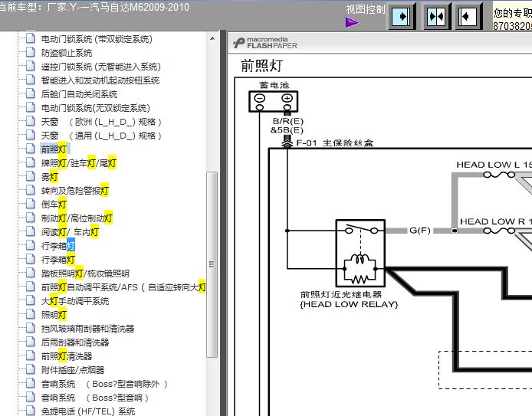This screenshot has height=416, width=532.
Task: Open 大灯手动调平系统 entry
Action: tap(75, 301)
